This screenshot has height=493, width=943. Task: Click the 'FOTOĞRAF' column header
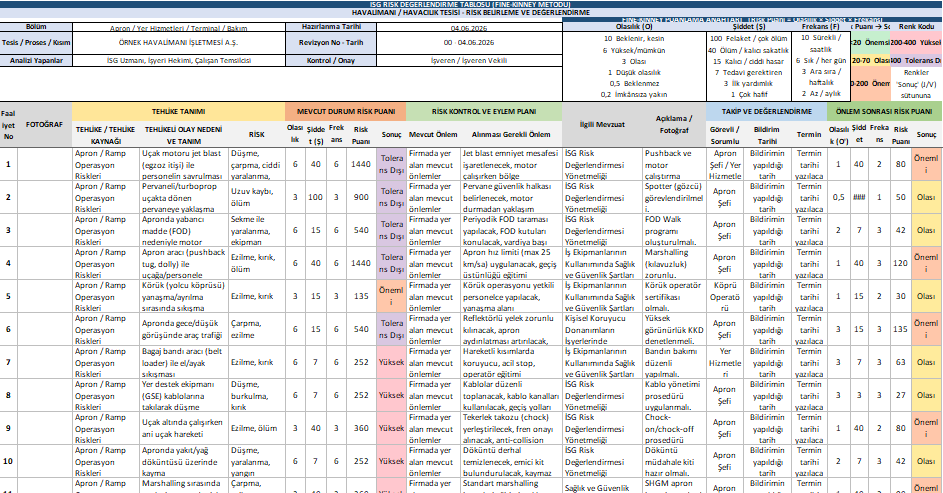point(45,124)
